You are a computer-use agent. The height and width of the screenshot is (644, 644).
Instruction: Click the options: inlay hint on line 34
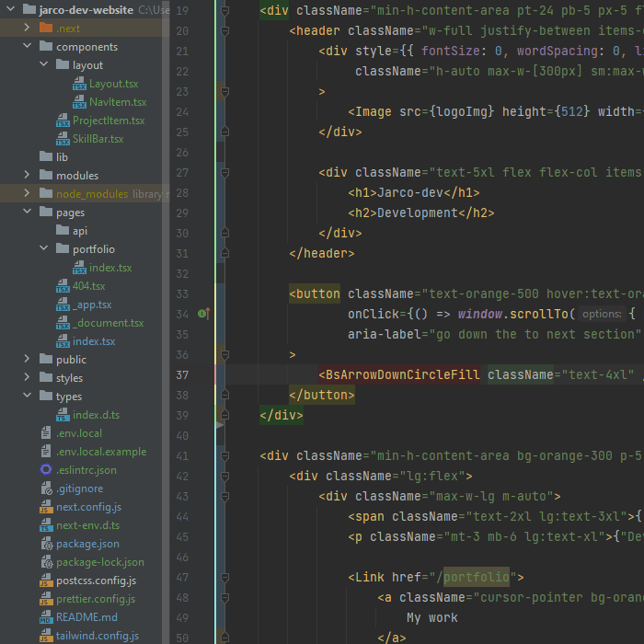602,315
